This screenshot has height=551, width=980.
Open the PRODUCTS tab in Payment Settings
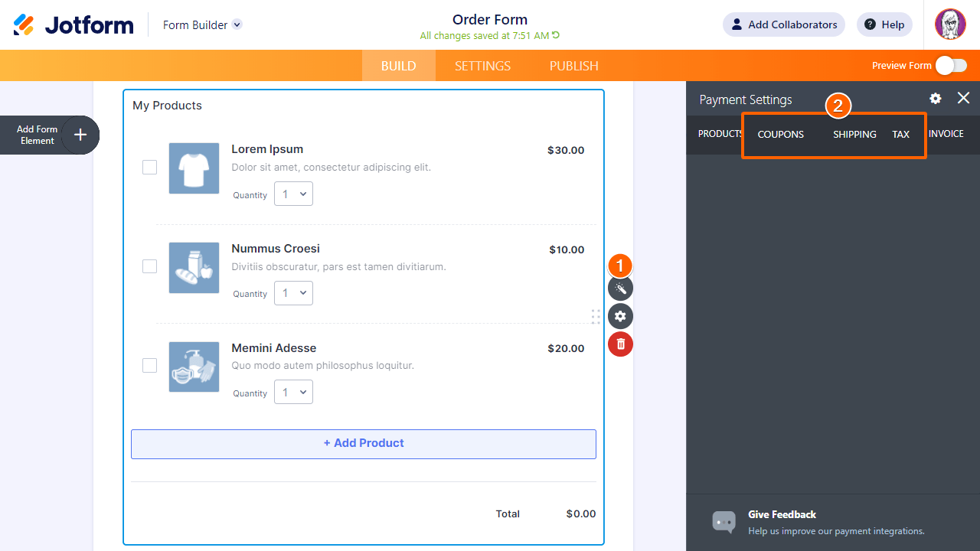click(x=720, y=134)
